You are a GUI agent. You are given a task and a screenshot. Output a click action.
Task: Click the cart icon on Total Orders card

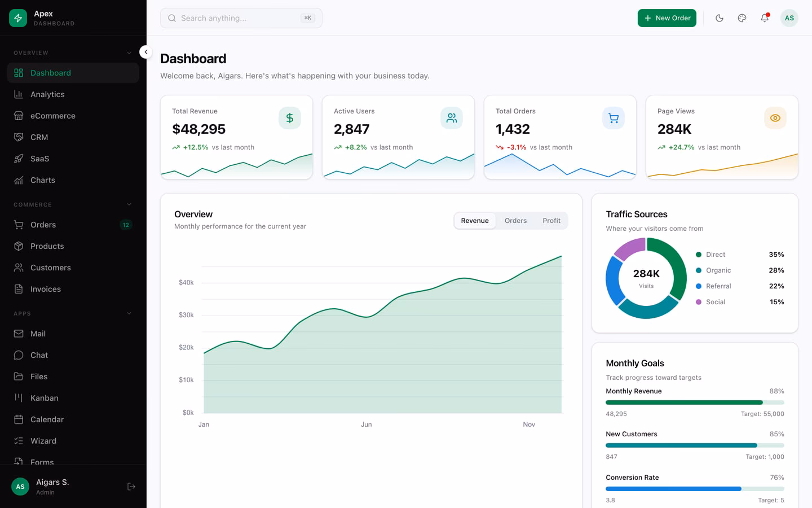pos(614,118)
